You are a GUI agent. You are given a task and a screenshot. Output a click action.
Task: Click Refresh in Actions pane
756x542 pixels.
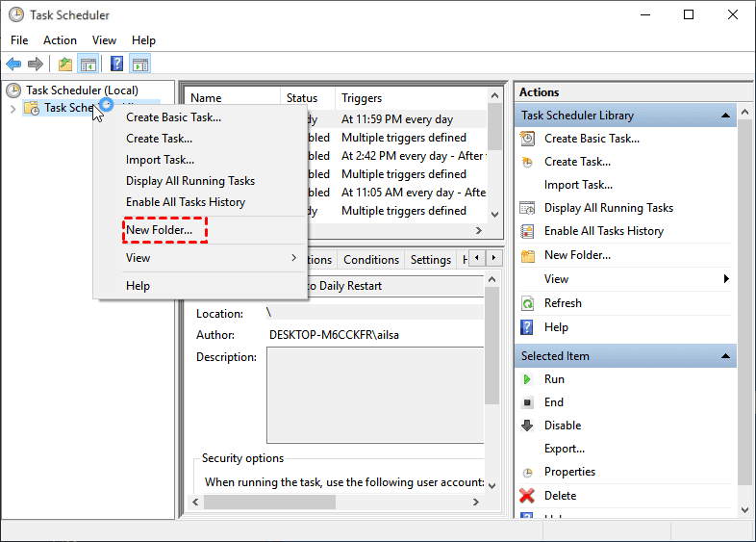point(563,303)
